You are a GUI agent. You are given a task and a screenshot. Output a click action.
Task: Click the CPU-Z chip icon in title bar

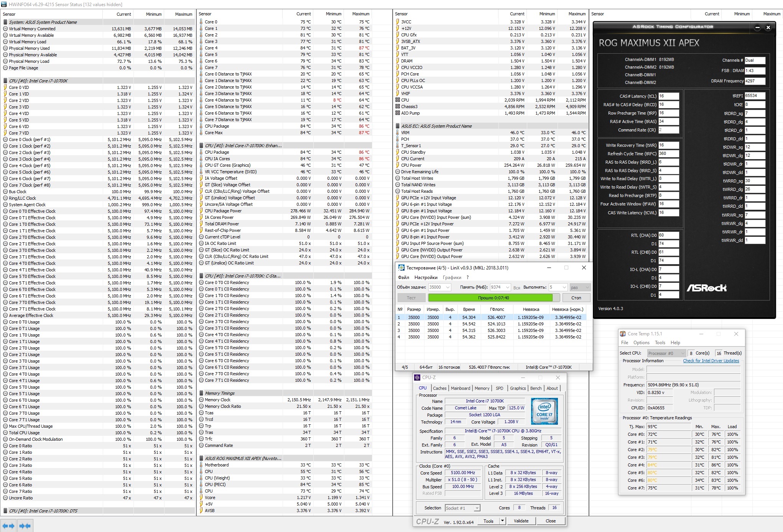418,378
